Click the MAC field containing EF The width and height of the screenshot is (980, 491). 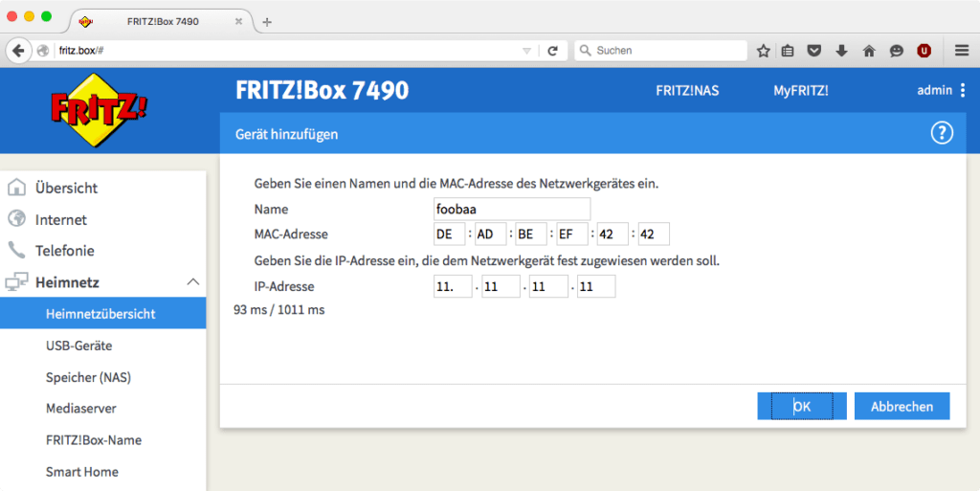point(572,234)
